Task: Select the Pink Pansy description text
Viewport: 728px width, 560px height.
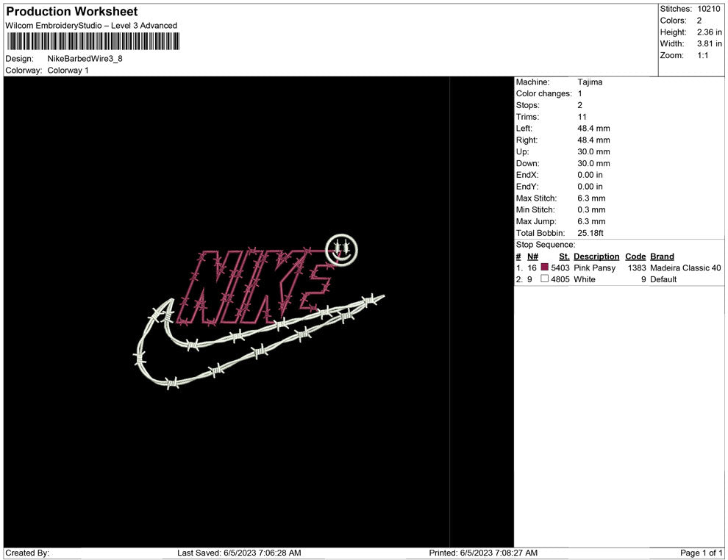Action: (x=595, y=268)
